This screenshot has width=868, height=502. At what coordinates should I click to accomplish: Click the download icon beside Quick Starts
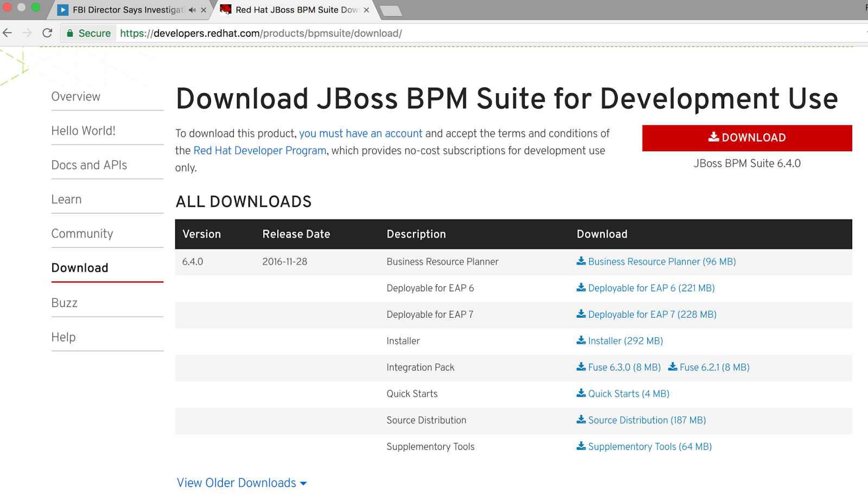(x=581, y=393)
